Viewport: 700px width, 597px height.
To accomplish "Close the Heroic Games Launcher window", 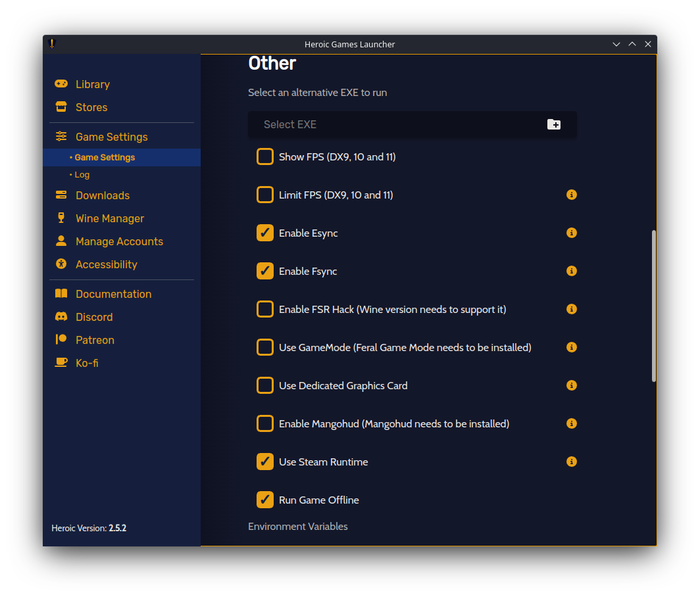I will click(x=648, y=44).
